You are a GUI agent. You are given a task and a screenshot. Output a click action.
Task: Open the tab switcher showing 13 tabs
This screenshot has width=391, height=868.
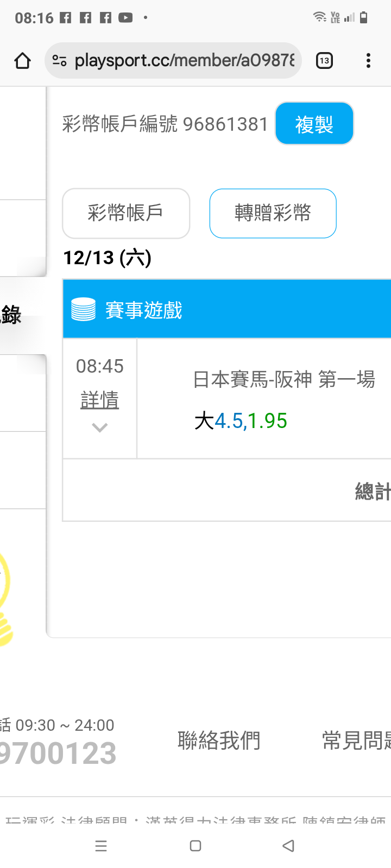pos(324,61)
